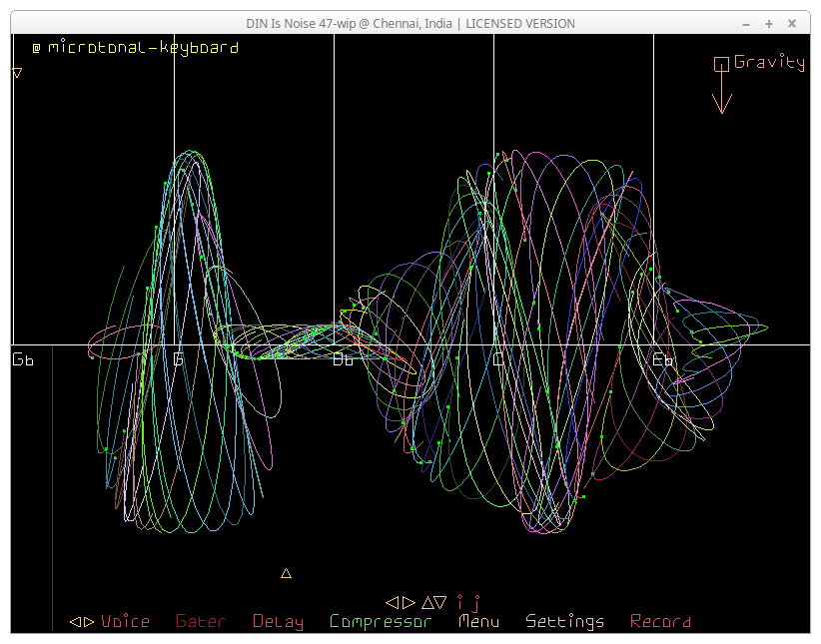Start recording with the Record button
The height and width of the screenshot is (644, 821).
click(x=660, y=622)
